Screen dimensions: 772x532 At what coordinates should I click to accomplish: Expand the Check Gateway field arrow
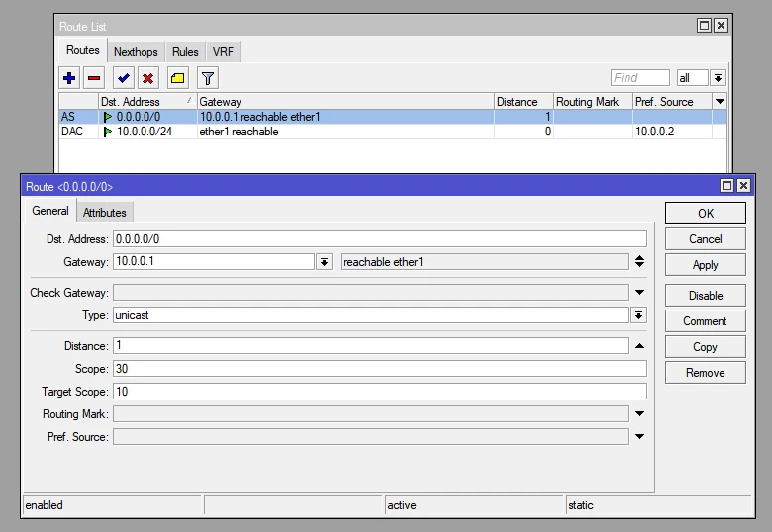coord(639,293)
